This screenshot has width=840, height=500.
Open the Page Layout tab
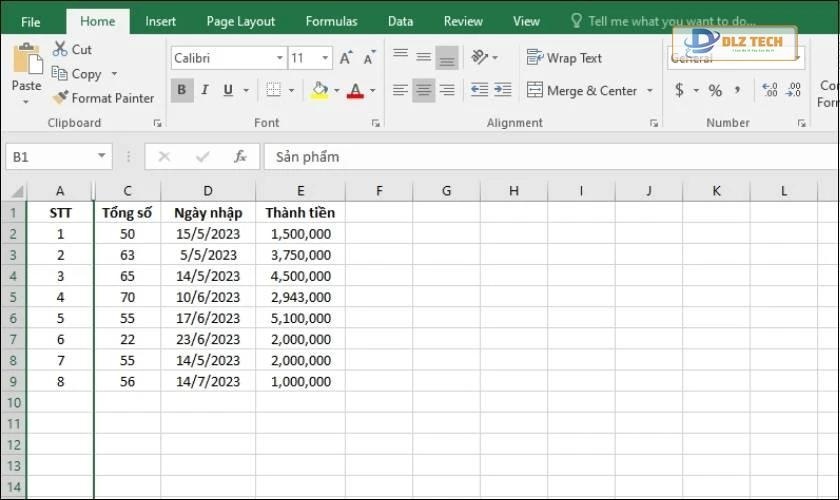click(240, 21)
